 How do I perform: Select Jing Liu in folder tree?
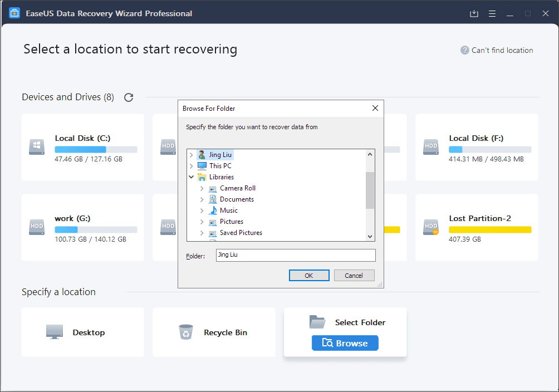click(220, 155)
